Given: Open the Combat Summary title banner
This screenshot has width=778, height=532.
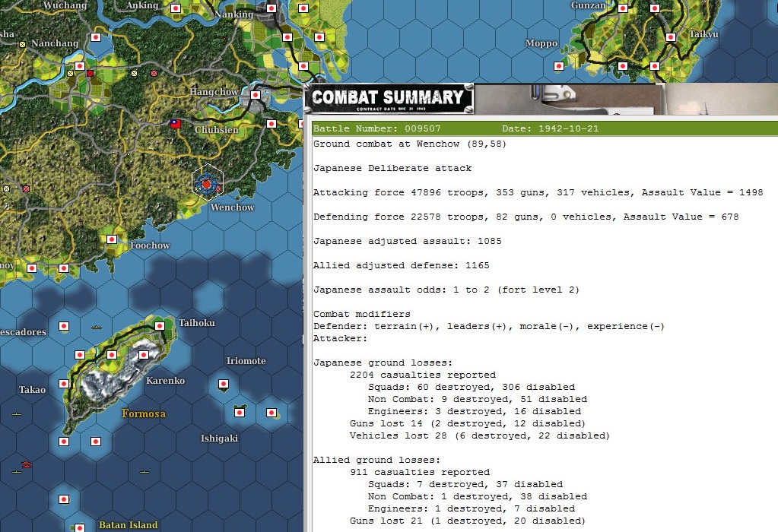Looking at the screenshot, I should coord(389,99).
